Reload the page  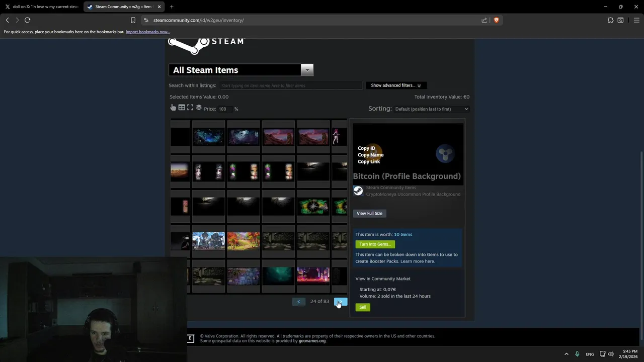tap(27, 20)
